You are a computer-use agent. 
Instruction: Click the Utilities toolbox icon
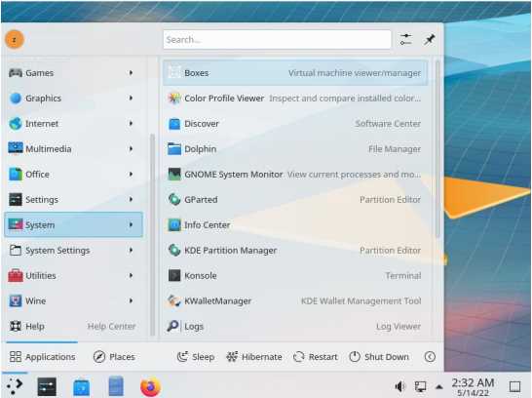pyautogui.click(x=16, y=275)
